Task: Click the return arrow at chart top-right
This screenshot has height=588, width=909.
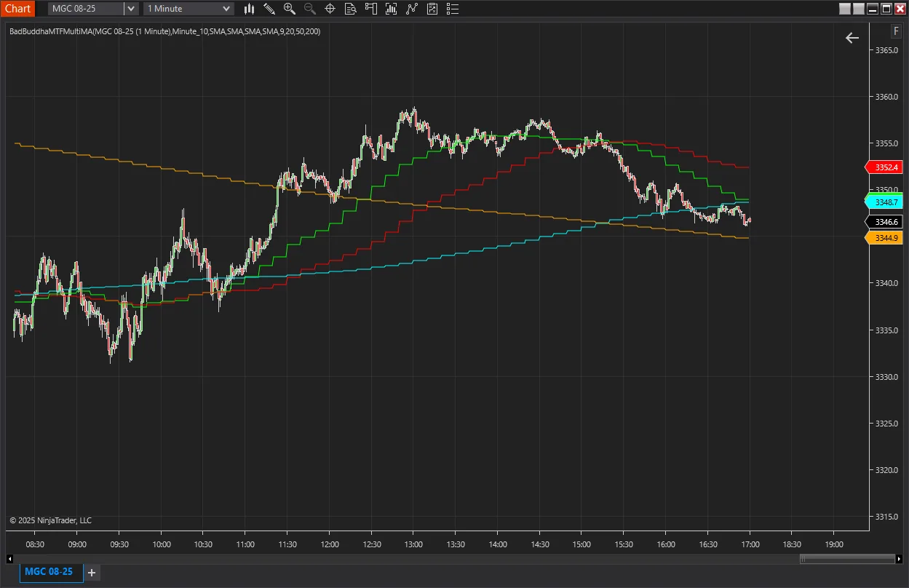Action: pos(852,38)
